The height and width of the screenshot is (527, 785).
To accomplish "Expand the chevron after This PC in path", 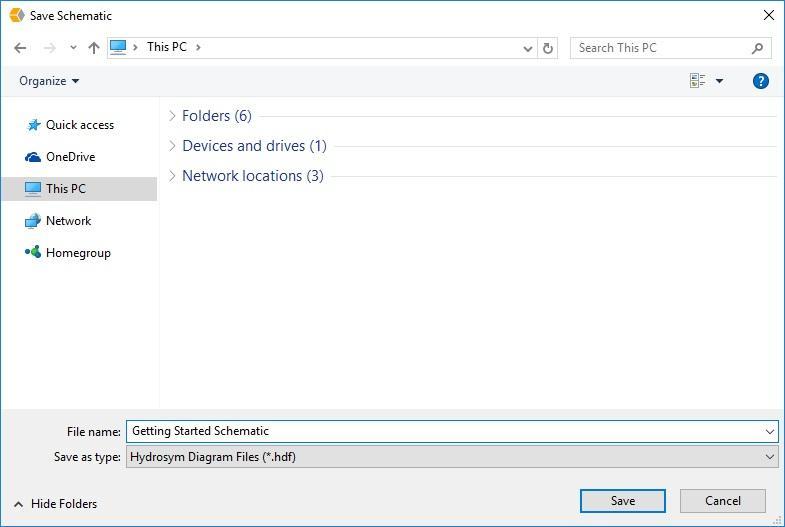I will 198,48.
